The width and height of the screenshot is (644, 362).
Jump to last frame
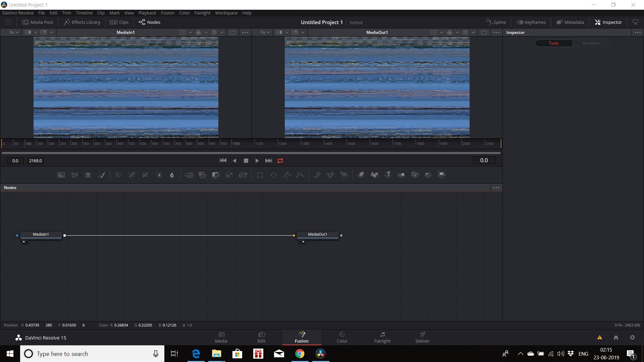[x=269, y=161]
